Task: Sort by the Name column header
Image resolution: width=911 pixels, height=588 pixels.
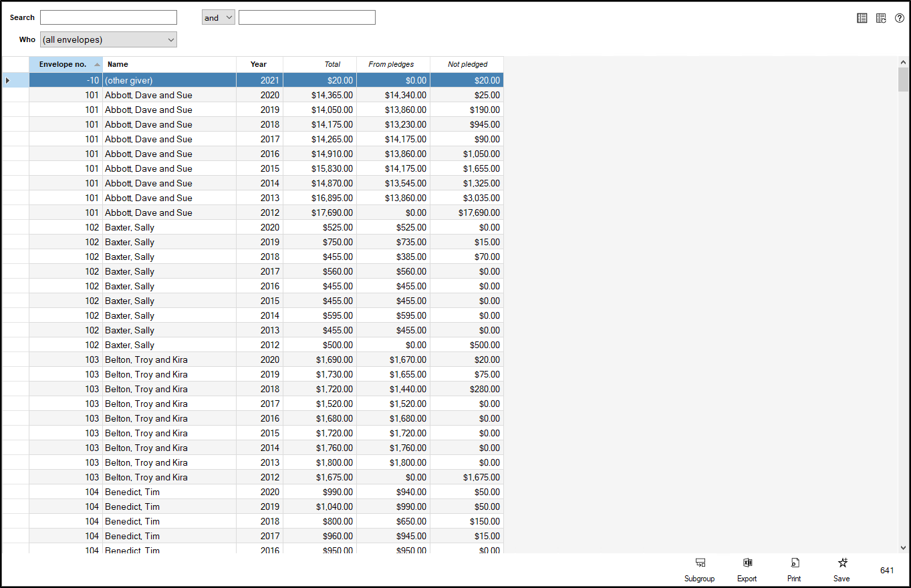Action: pyautogui.click(x=168, y=64)
